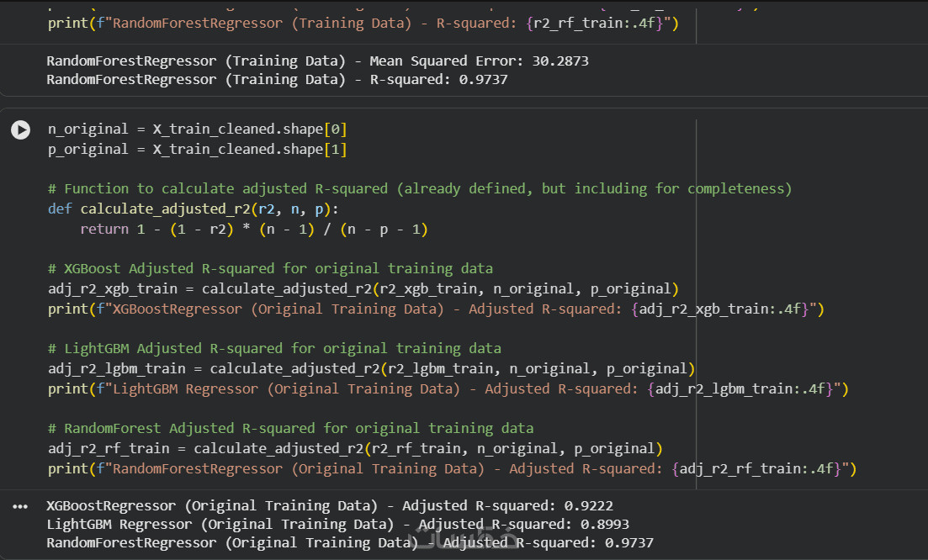This screenshot has width=928, height=560.
Task: Click the 'adj_r2_lgbm_train = calculate_adjusted_r2' line
Action: coord(372,369)
